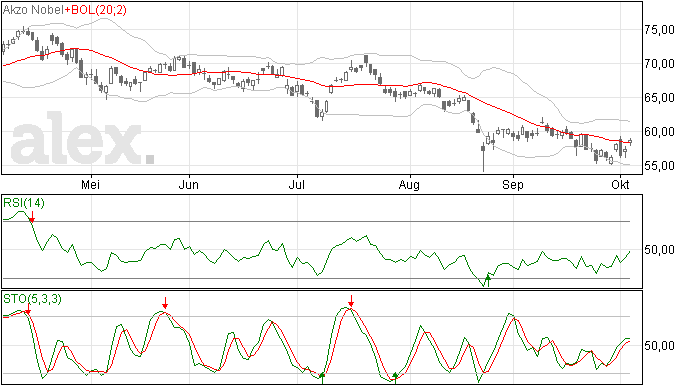Click the green buy arrow on RSI panel
Image resolution: width=690 pixels, height=387 pixels.
pos(488,280)
